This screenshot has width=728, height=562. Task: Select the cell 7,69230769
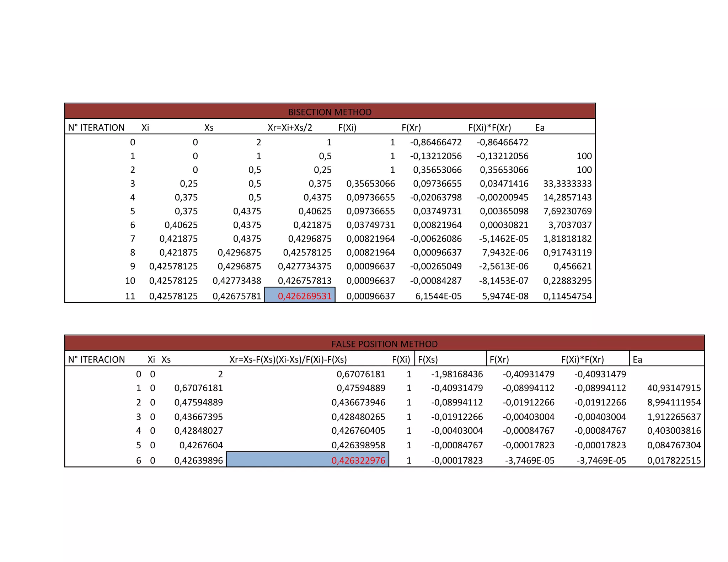click(567, 211)
